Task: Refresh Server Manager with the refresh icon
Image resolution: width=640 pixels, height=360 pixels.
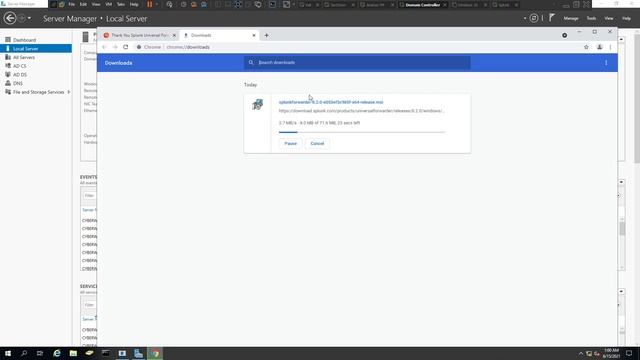Action: [x=534, y=18]
